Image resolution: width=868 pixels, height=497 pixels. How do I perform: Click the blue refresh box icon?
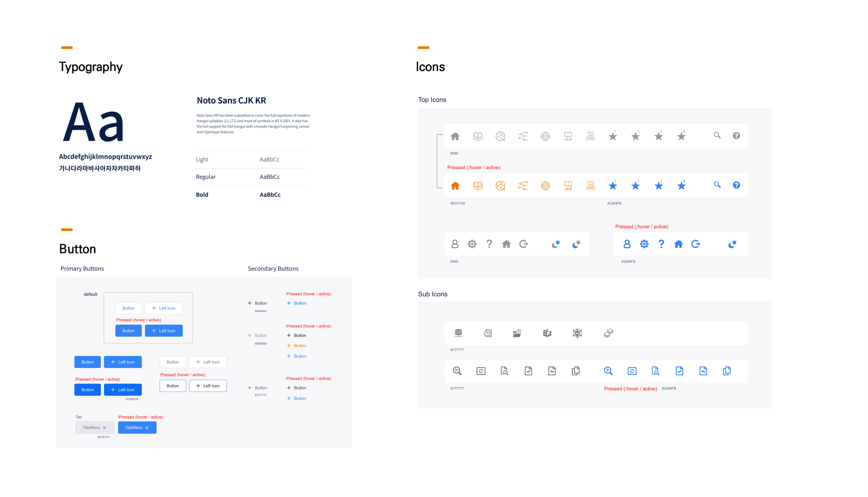point(632,371)
